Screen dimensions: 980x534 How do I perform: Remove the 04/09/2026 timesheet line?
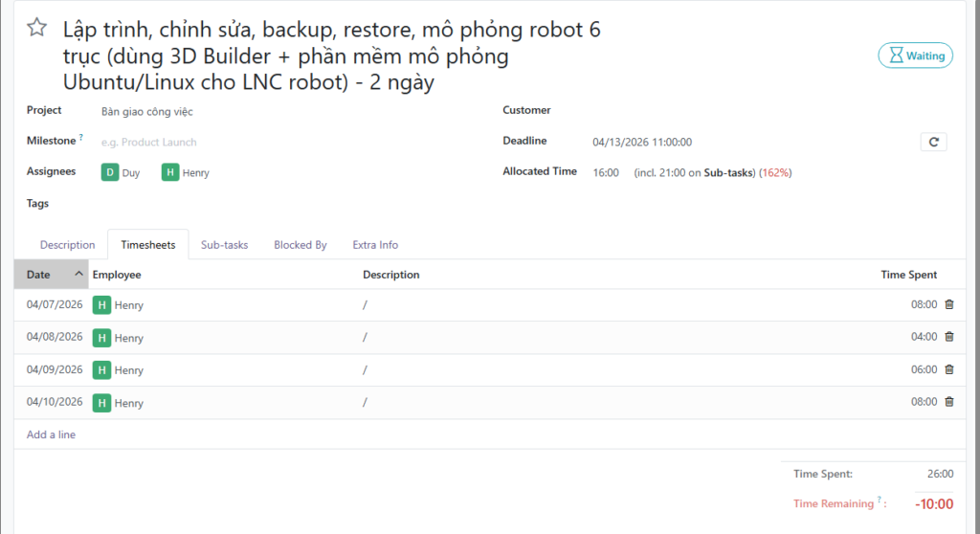(x=949, y=369)
